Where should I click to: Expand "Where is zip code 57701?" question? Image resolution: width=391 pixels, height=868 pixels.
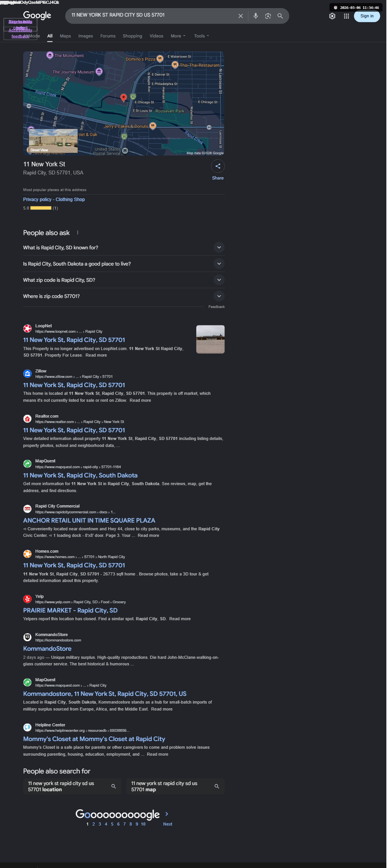coord(124,296)
